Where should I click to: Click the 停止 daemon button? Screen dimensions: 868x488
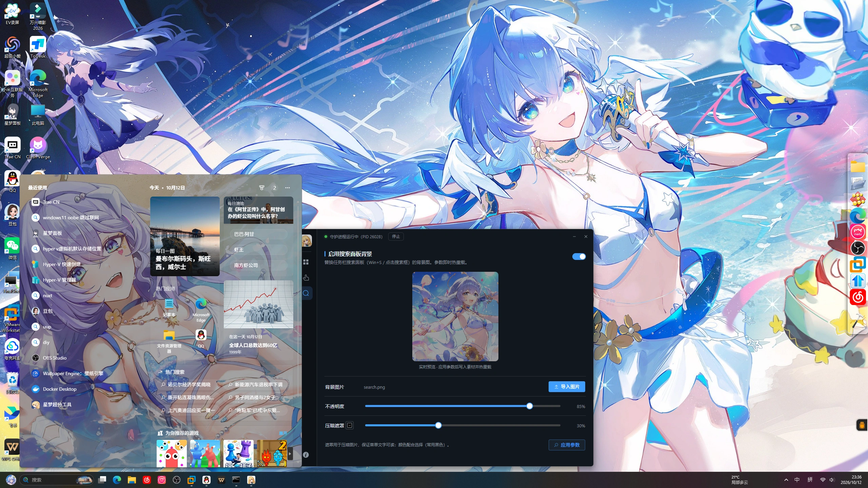point(396,237)
